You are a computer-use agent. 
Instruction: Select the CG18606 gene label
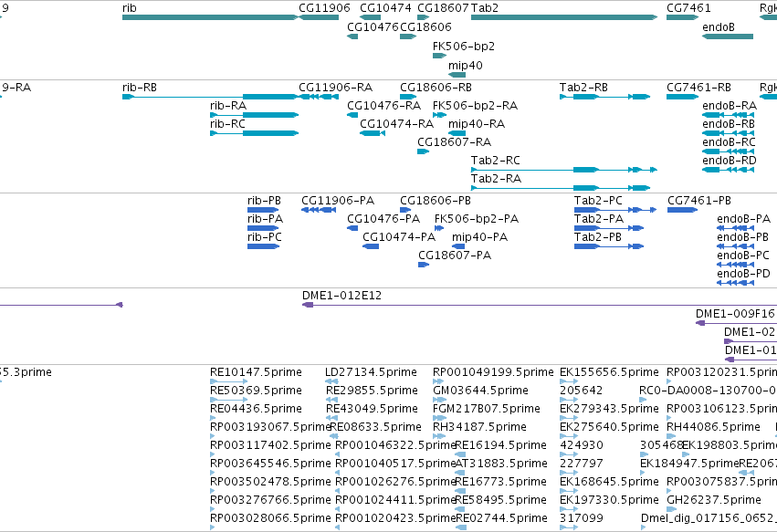point(425,26)
